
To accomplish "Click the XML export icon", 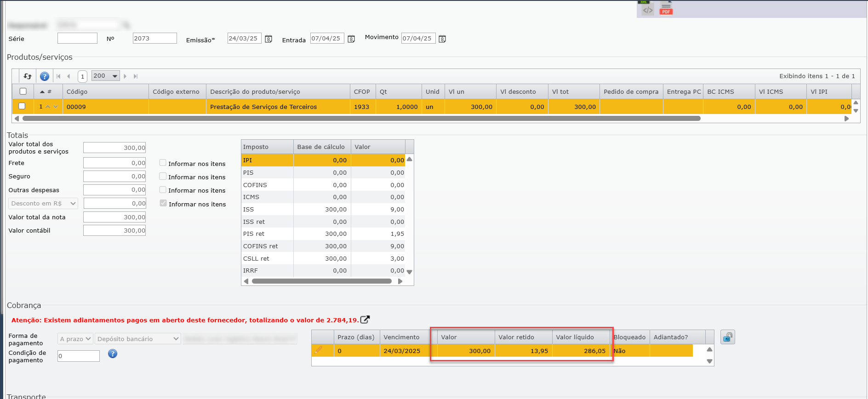I will point(647,9).
